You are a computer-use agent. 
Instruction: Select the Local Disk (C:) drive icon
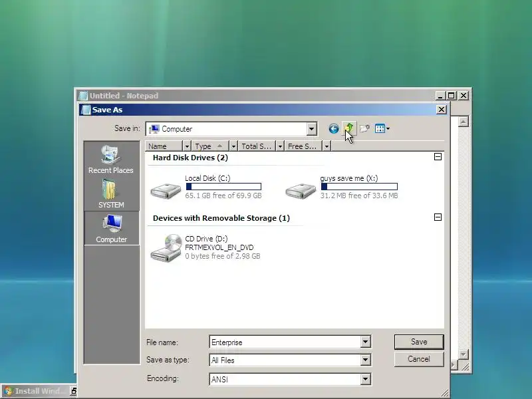click(x=166, y=191)
